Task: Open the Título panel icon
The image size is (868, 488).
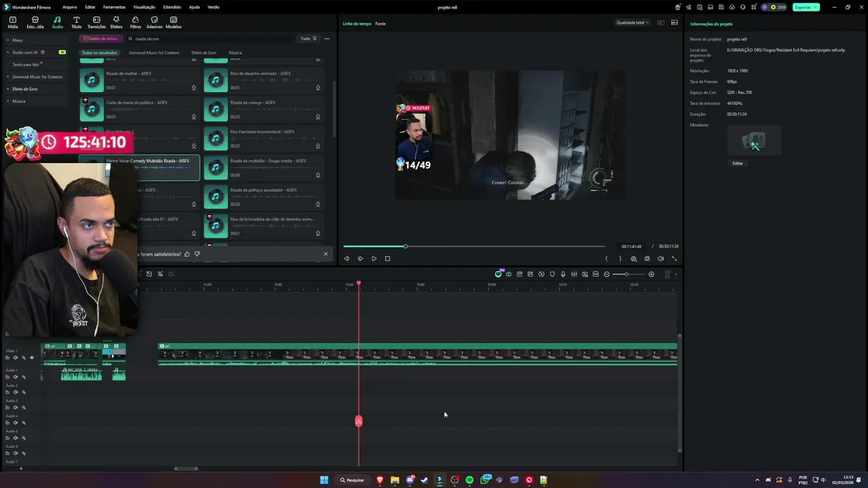Action: pyautogui.click(x=76, y=22)
